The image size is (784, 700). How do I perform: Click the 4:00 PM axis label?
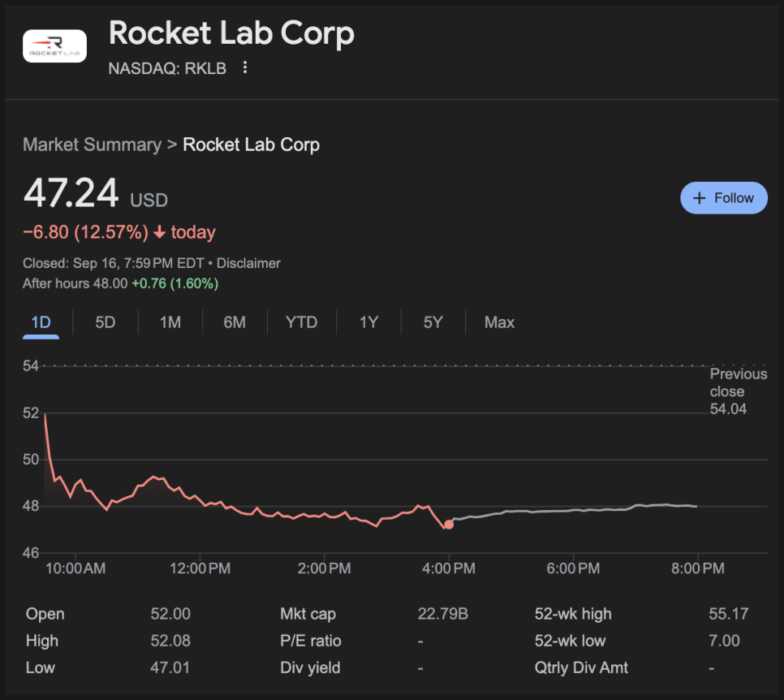[x=449, y=568]
